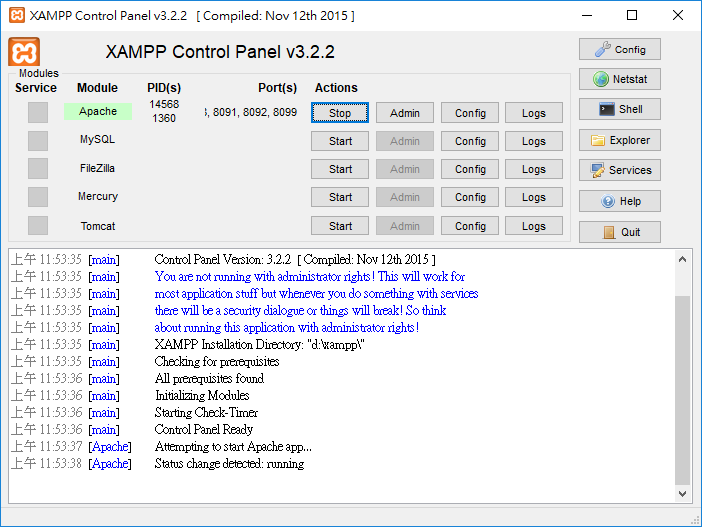Image resolution: width=702 pixels, height=527 pixels.
Task: Click the XAMPP title bar icon
Action: point(17,15)
